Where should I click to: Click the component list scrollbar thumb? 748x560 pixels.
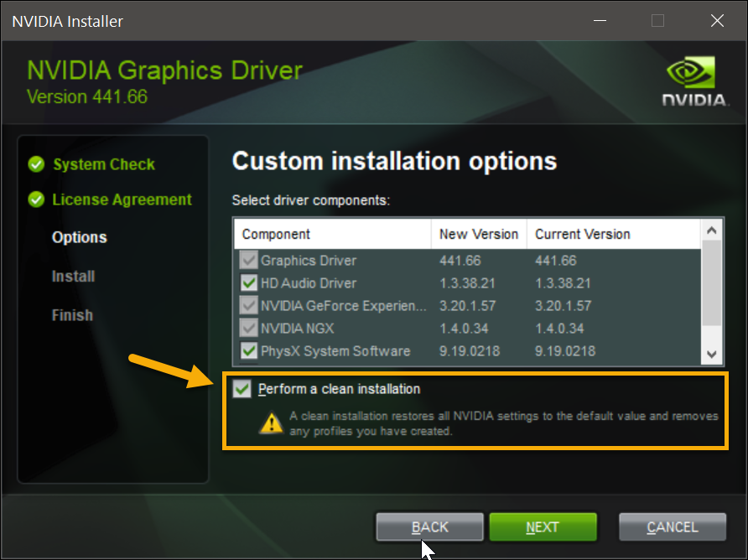[712, 283]
